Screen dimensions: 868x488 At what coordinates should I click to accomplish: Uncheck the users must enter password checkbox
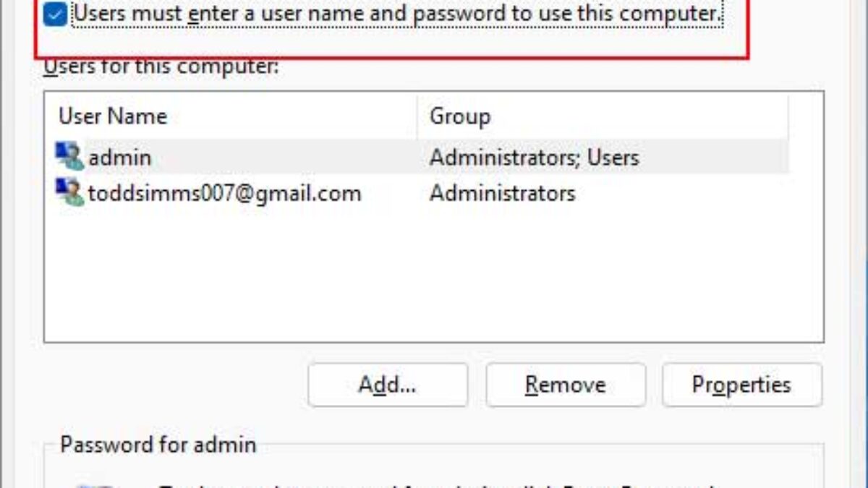pyautogui.click(x=55, y=14)
